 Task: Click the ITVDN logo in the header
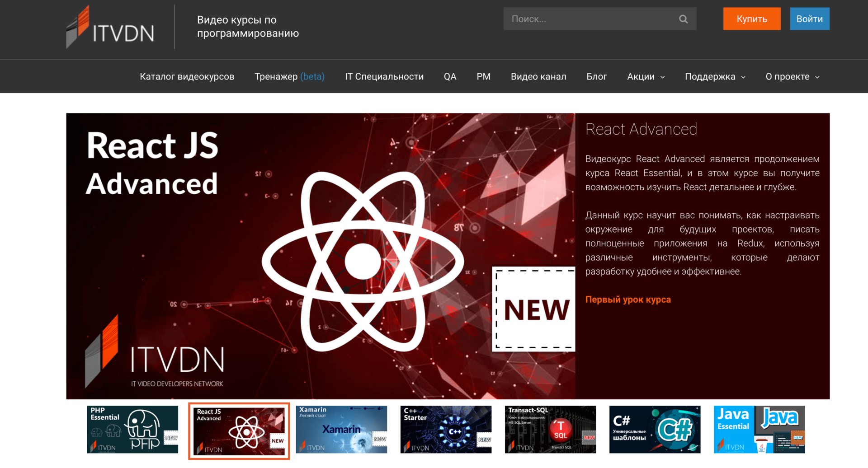(x=110, y=27)
